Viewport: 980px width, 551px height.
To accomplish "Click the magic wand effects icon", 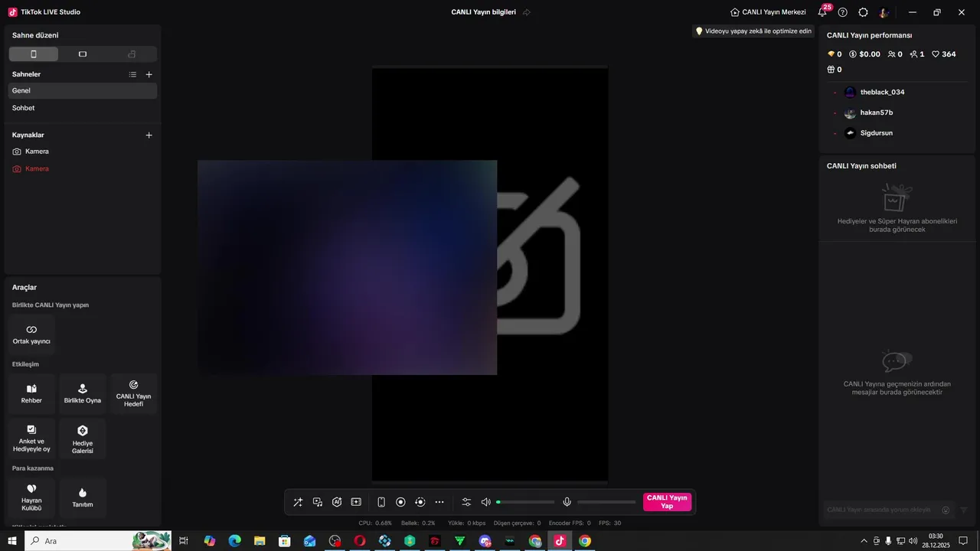I will click(x=298, y=502).
